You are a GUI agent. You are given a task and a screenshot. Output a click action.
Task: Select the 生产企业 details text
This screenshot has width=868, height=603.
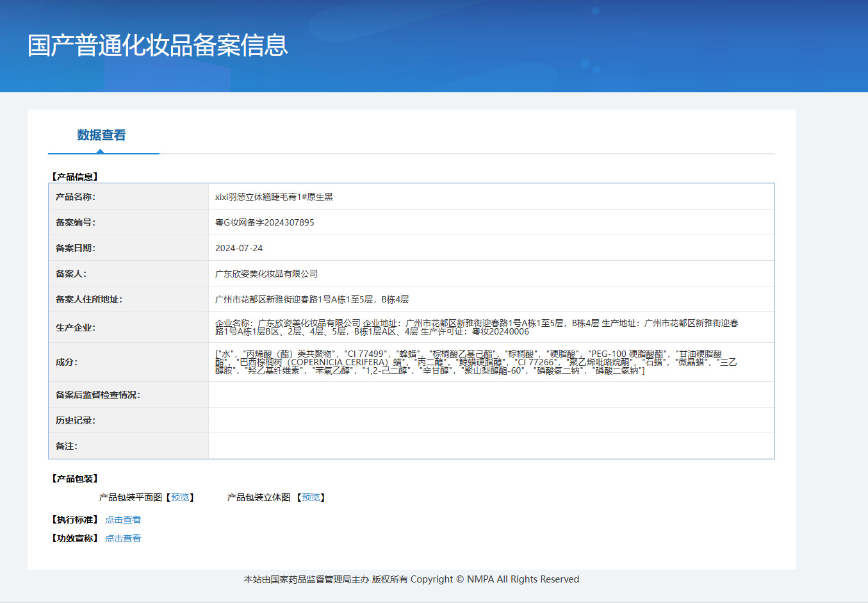[477, 327]
